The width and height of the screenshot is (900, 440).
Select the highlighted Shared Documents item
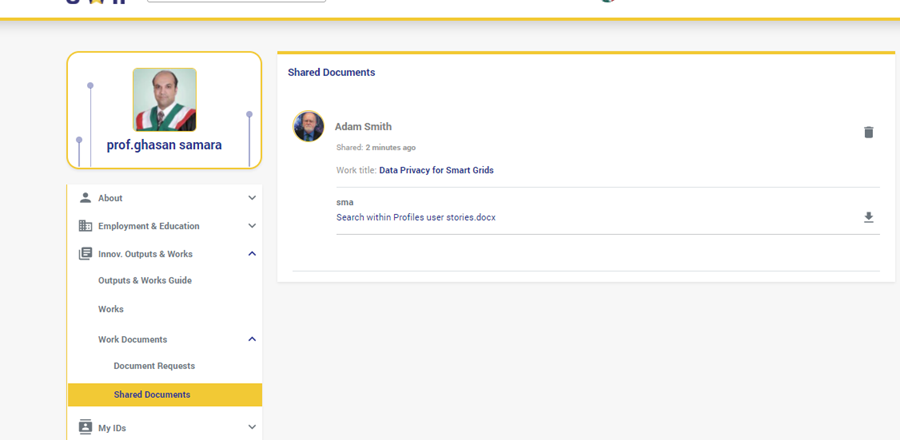(152, 395)
